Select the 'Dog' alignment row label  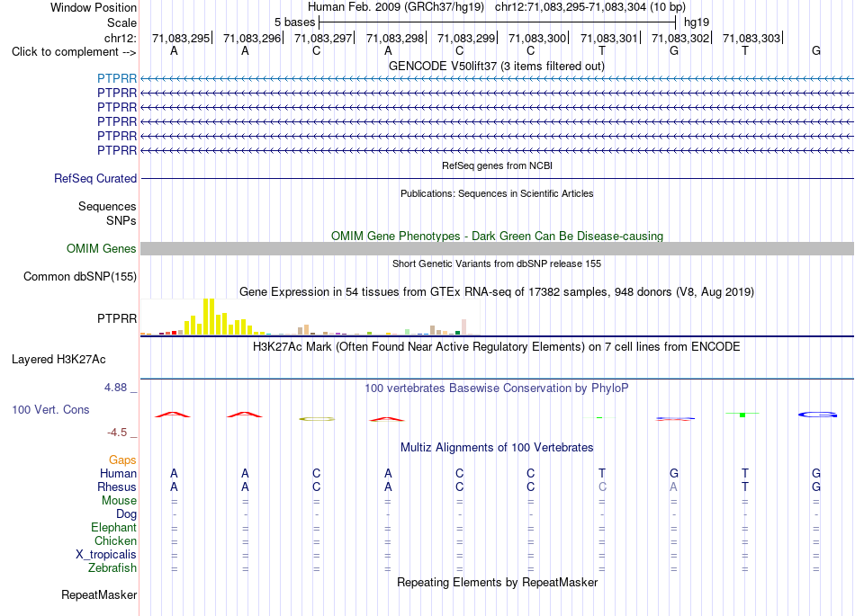126,514
